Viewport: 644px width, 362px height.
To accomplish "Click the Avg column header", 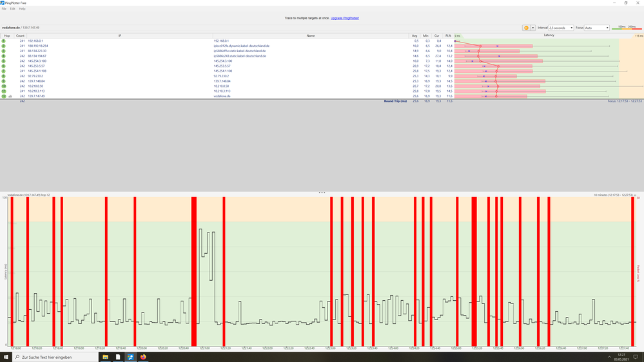I will tap(415, 35).
